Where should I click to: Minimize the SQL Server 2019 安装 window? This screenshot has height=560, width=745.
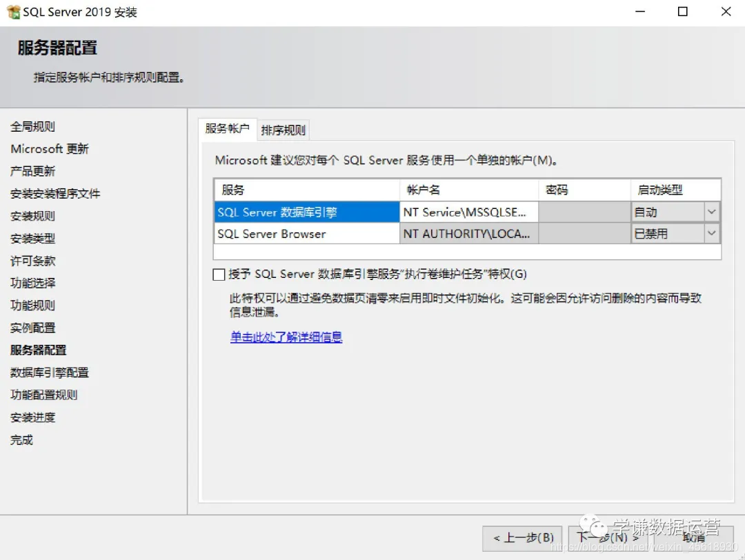(x=640, y=12)
